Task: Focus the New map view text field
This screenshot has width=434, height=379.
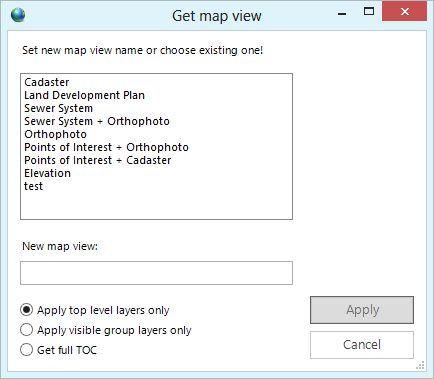Action: click(156, 273)
